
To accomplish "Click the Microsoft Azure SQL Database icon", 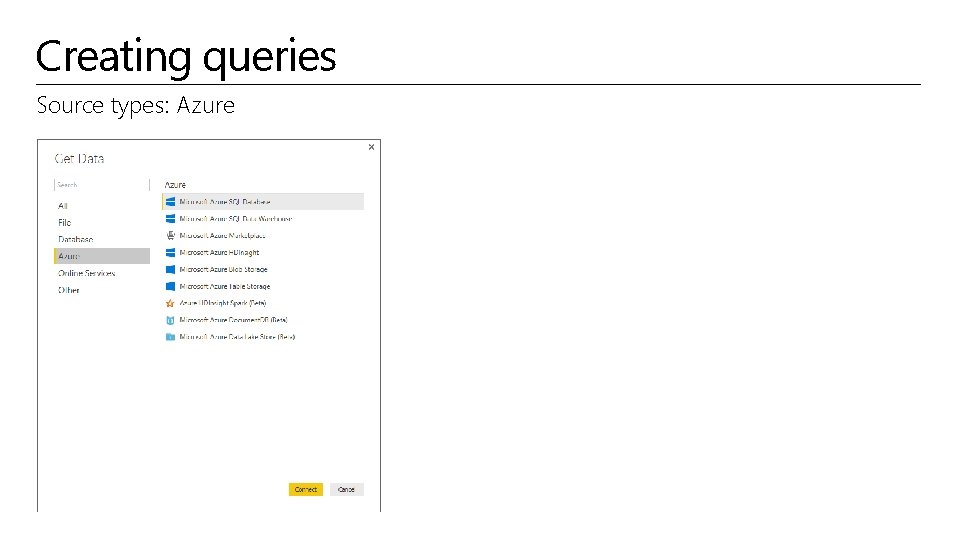I will click(x=170, y=201).
